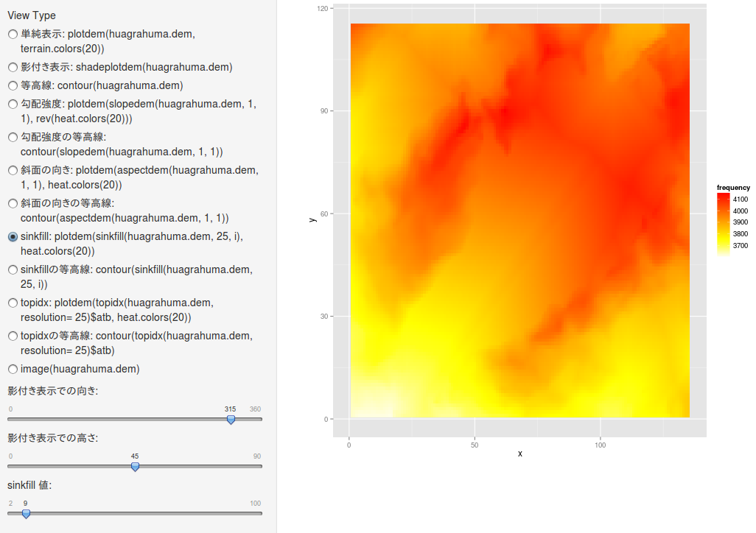Click the sinkfill slider minimum label '2'
This screenshot has height=533, width=756.
10,503
